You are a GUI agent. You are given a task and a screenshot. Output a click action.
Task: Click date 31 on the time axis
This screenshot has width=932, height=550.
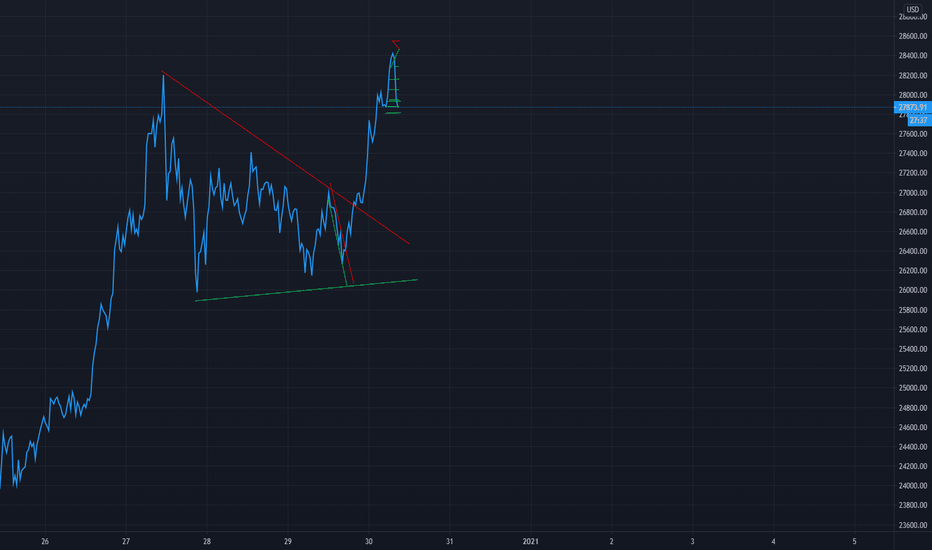[449, 541]
